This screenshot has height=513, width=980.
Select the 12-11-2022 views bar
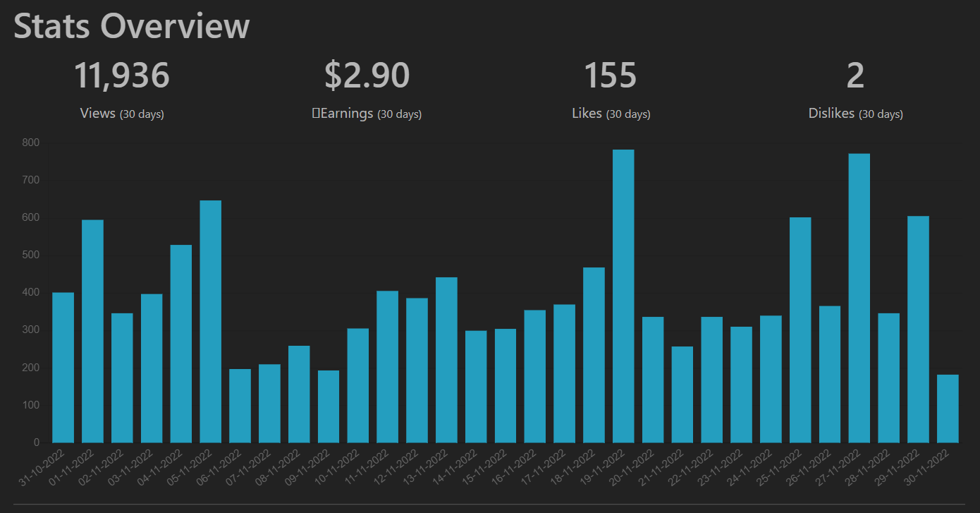pyautogui.click(x=417, y=370)
